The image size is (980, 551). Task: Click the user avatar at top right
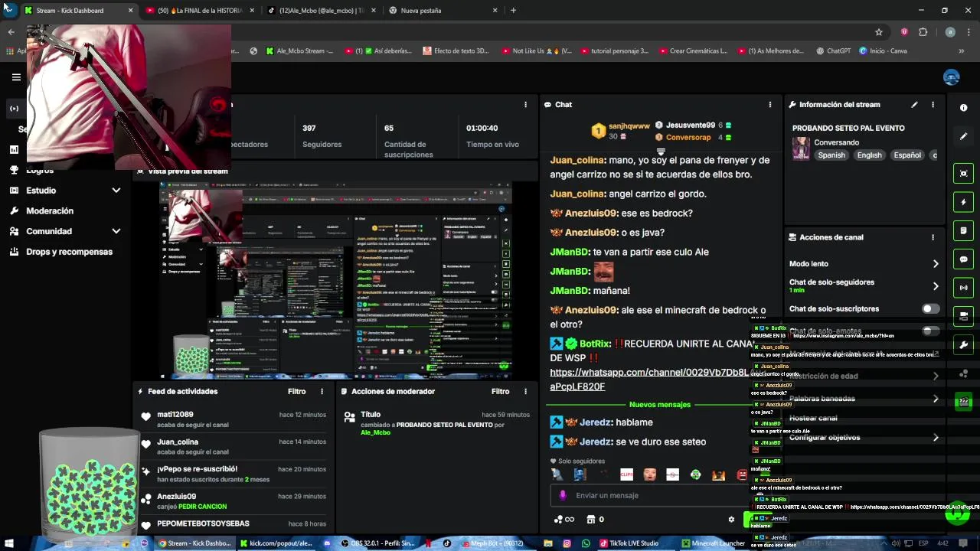[x=952, y=77]
